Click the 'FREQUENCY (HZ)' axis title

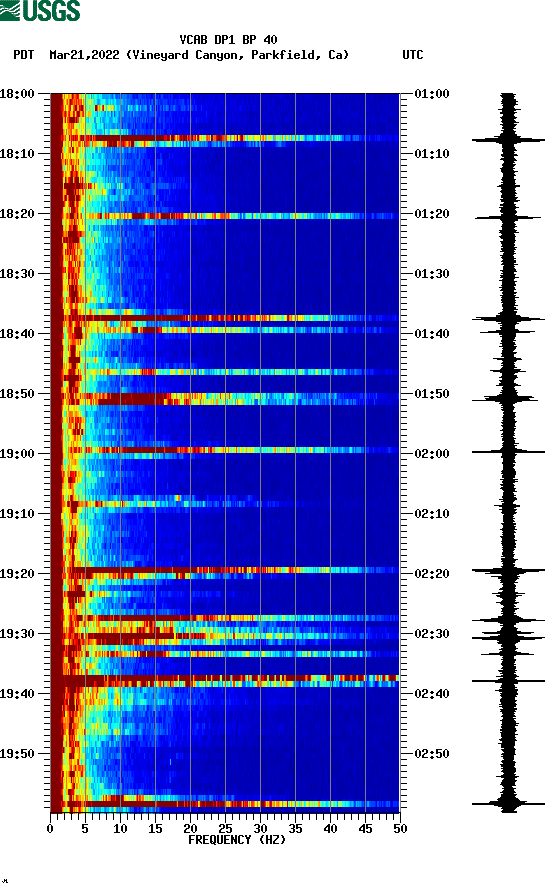[237, 840]
